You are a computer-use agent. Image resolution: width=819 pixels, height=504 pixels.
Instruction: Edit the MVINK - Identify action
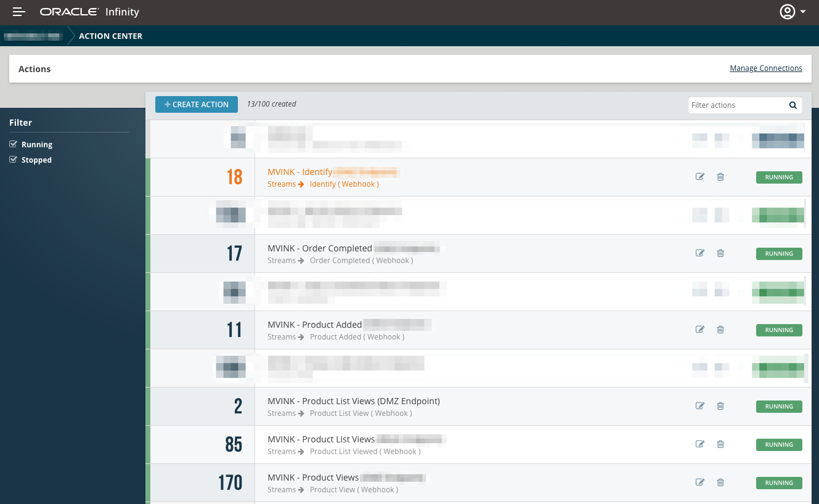700,177
